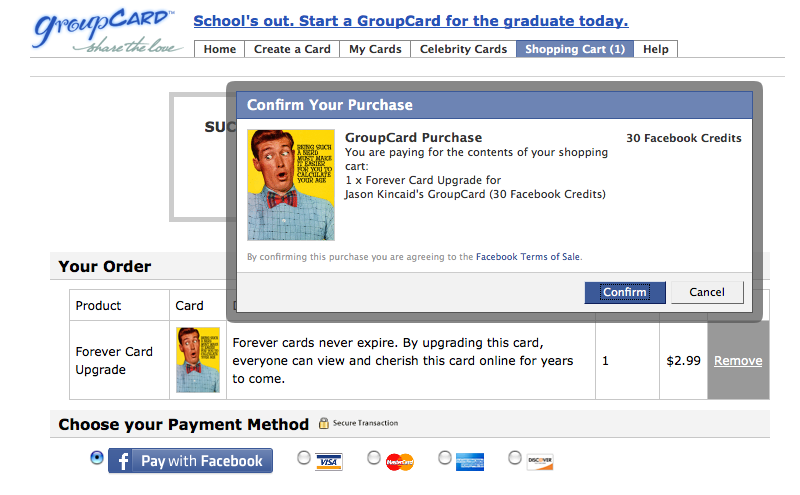The width and height of the screenshot is (800, 495).
Task: Select the American Express radio button
Action: coord(445,457)
